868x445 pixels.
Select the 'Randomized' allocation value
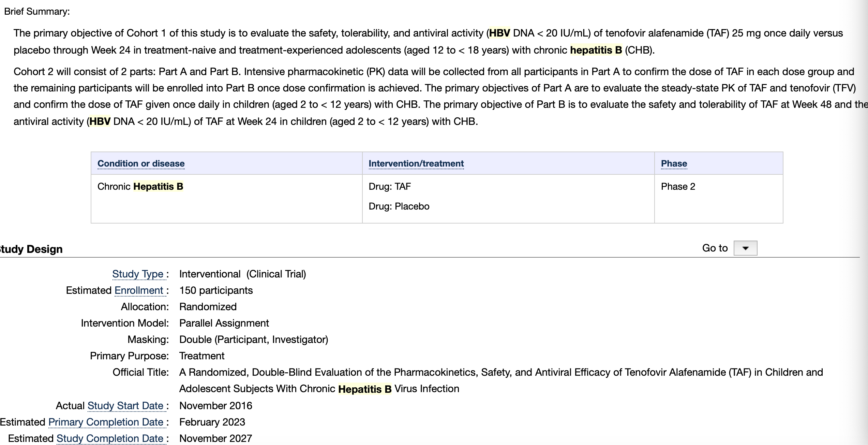tap(208, 307)
